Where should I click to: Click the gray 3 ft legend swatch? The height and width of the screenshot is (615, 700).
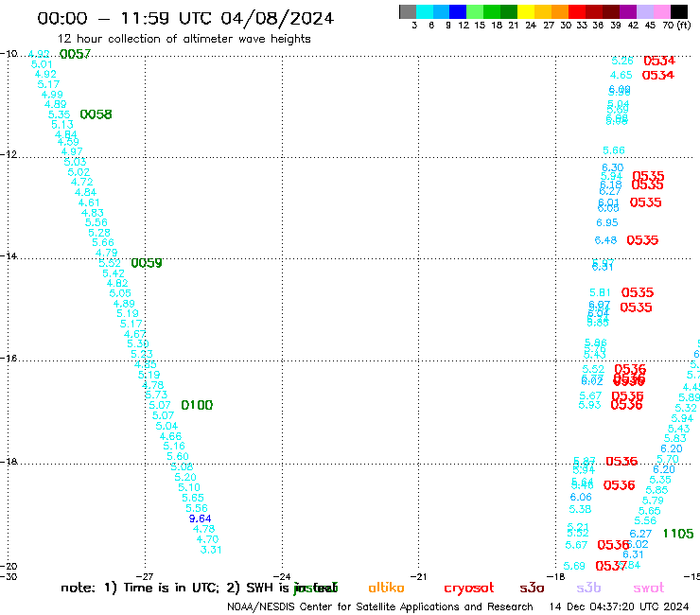408,11
